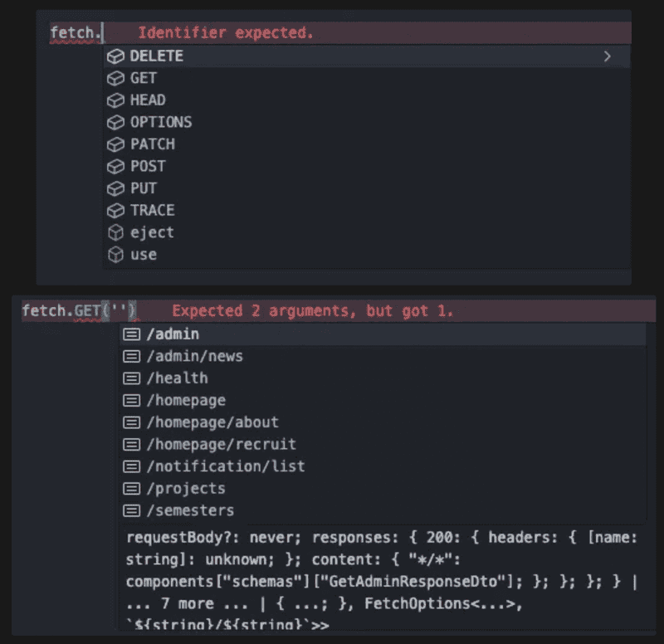This screenshot has width=664, height=644.
Task: Pick the PUT completion item
Action: (x=144, y=188)
